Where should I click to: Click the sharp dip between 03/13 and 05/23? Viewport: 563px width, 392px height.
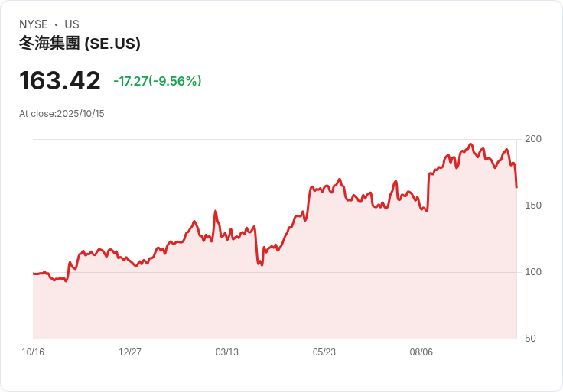pyautogui.click(x=261, y=264)
